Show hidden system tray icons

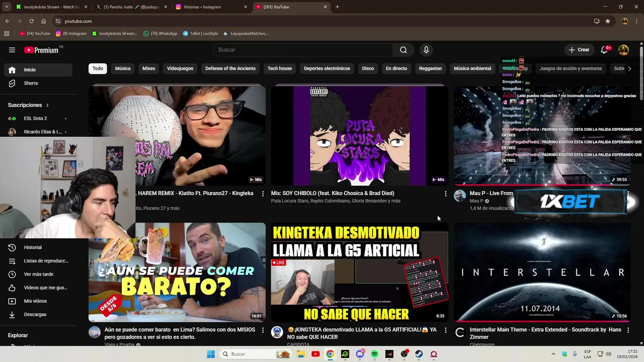553,354
